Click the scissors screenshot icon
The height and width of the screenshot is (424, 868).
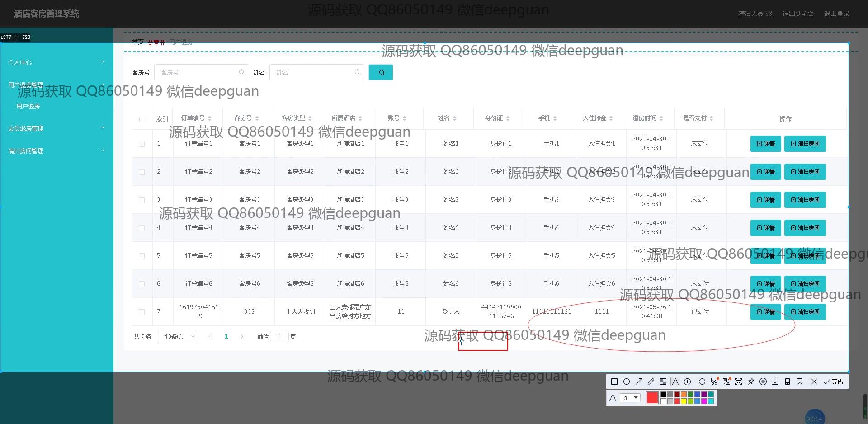pos(714,382)
